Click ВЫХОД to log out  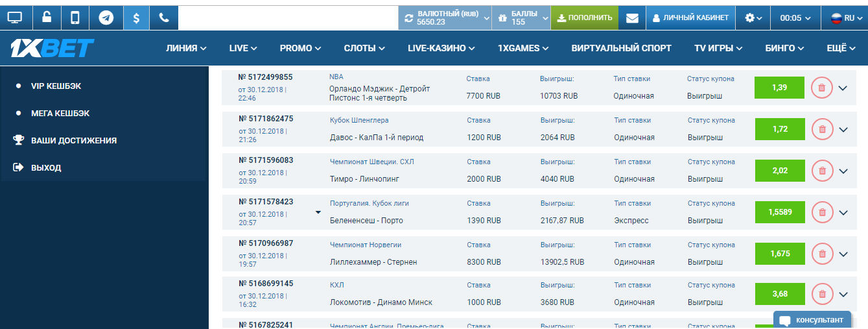46,167
